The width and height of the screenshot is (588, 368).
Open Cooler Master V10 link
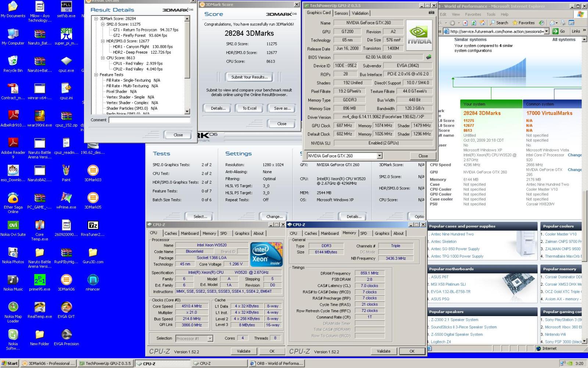[560, 234]
